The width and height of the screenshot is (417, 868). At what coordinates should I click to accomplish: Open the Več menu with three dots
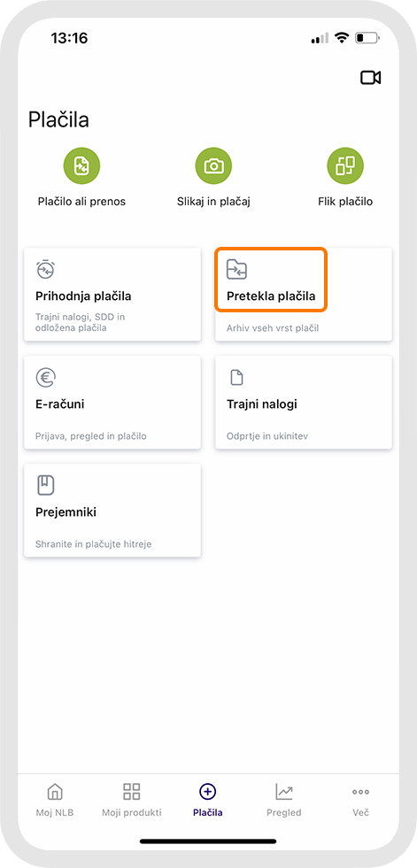pyautogui.click(x=361, y=801)
